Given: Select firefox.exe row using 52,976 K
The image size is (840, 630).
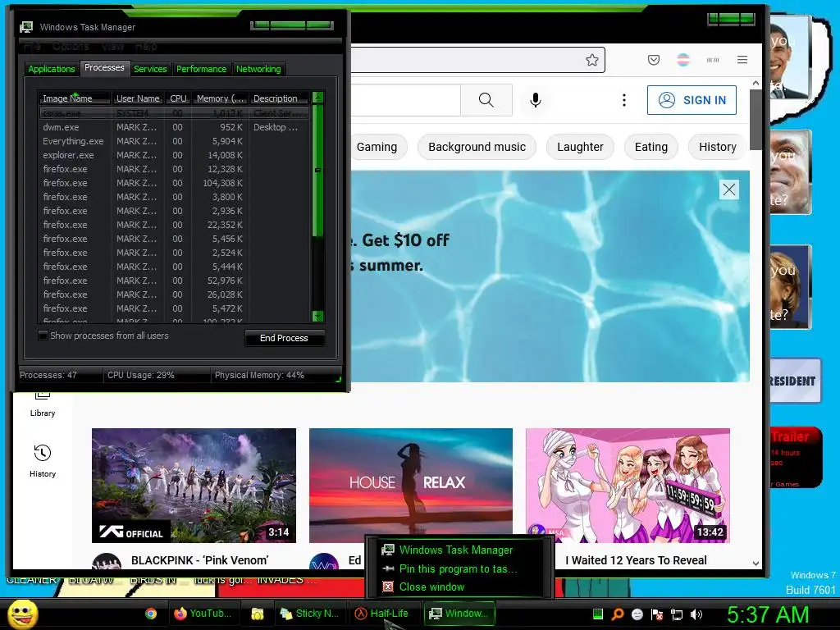Looking at the screenshot, I should pos(174,281).
